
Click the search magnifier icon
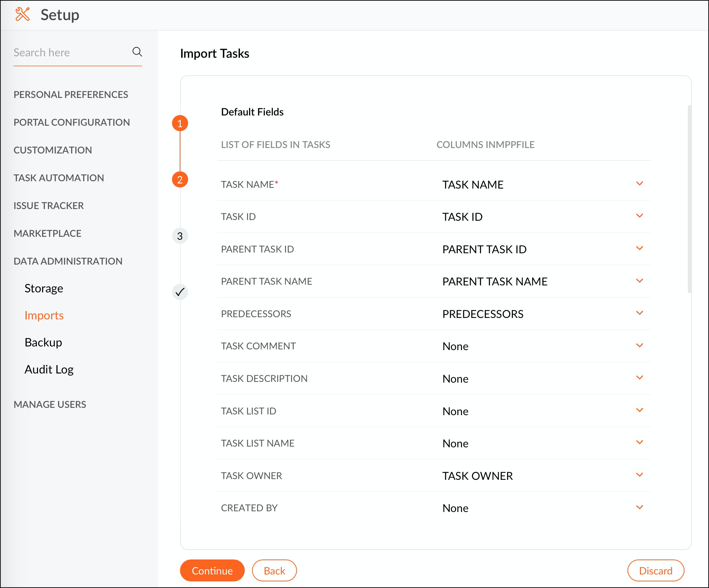pyautogui.click(x=137, y=52)
